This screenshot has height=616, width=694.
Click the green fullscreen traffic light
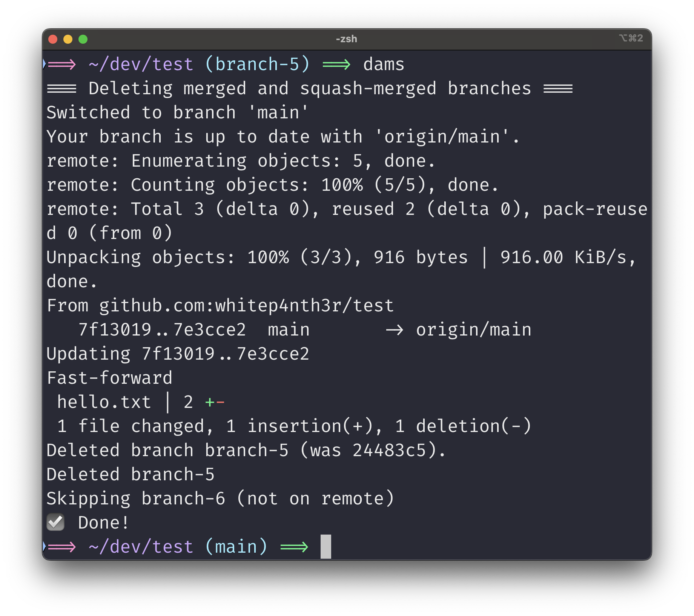point(83,38)
